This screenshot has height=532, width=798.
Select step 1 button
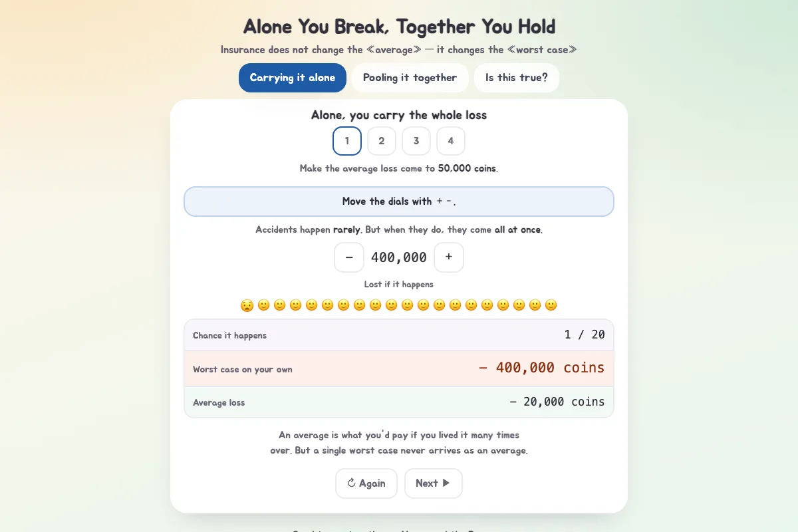347,141
